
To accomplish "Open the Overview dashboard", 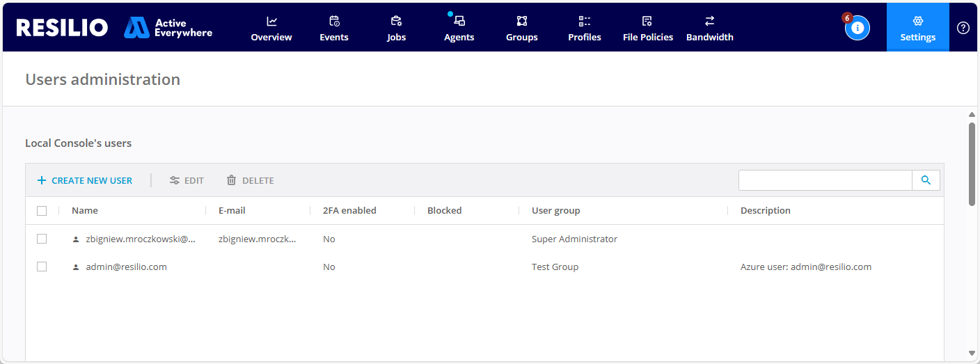I will [271, 29].
